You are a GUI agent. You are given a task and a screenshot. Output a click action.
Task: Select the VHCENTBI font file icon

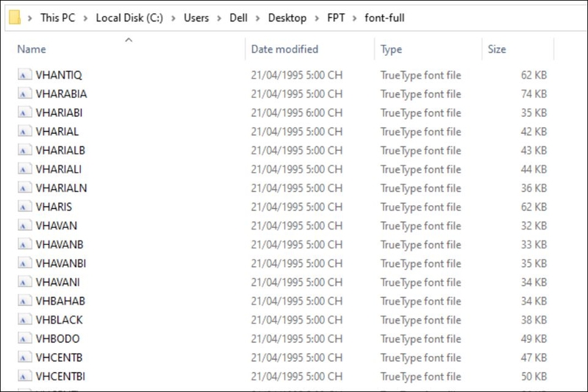(x=24, y=377)
